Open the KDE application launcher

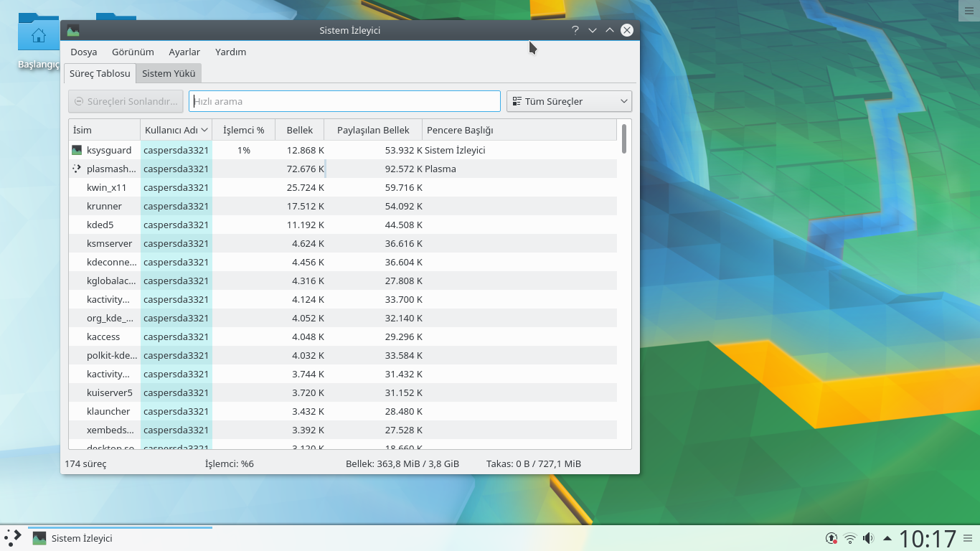click(x=13, y=537)
